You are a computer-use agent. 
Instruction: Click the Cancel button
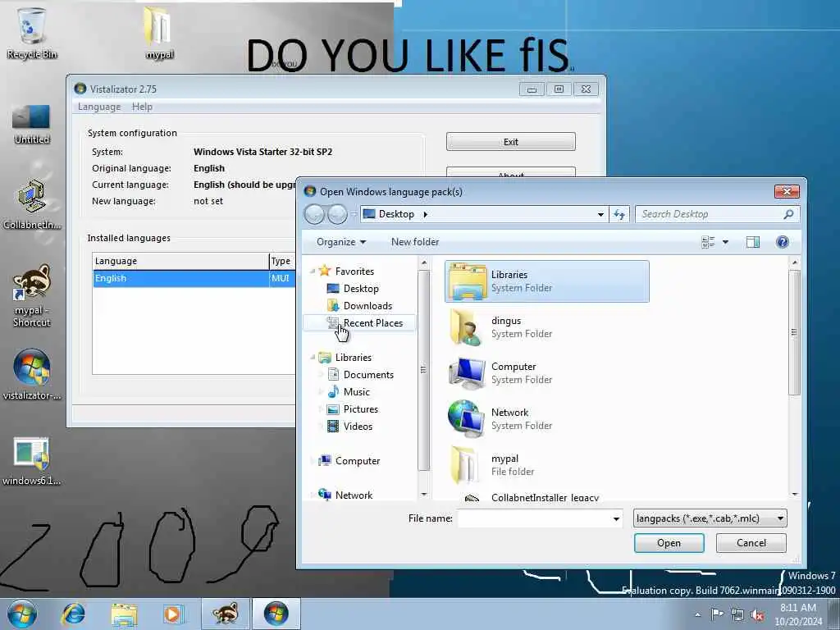[x=751, y=543]
